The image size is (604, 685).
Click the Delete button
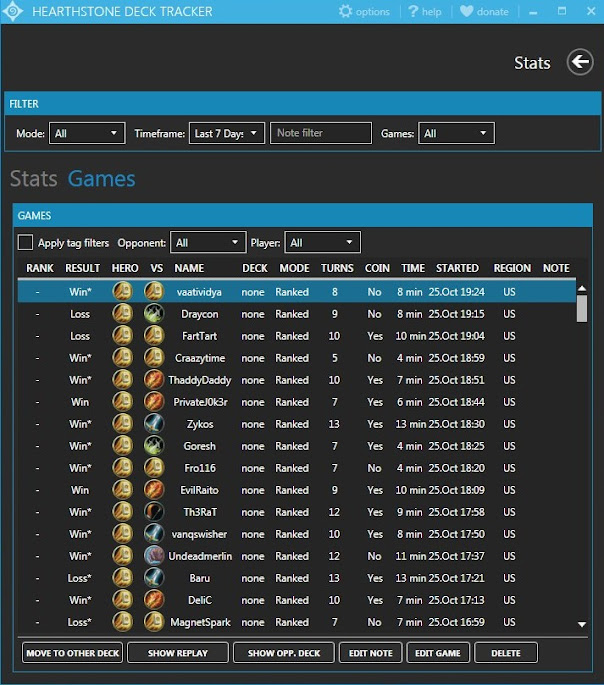506,653
